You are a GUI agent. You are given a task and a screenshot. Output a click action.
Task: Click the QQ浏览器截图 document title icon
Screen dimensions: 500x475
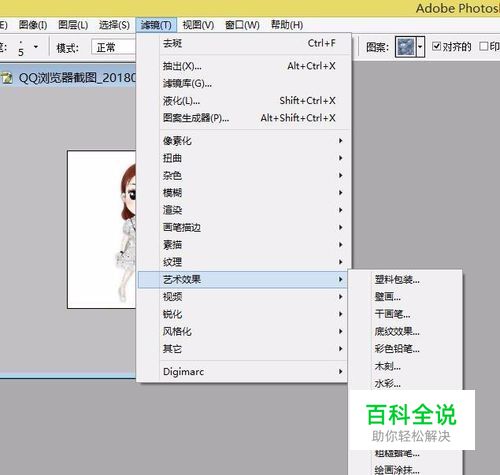[x=6, y=79]
